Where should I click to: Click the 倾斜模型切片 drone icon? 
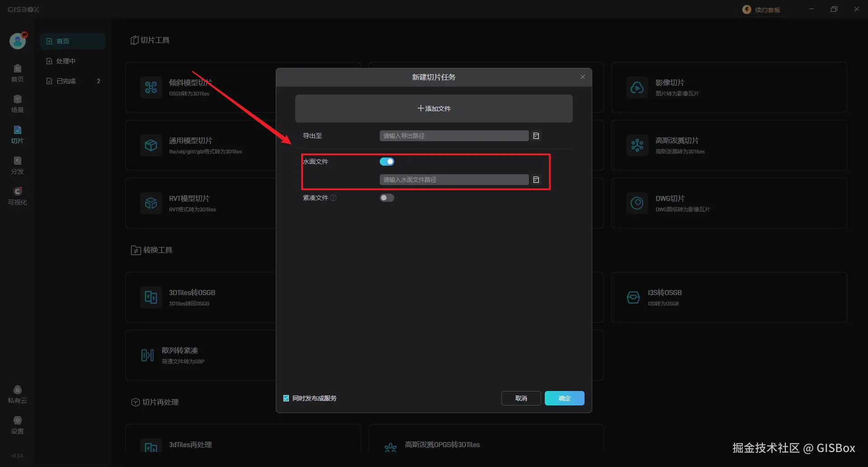[x=151, y=87]
